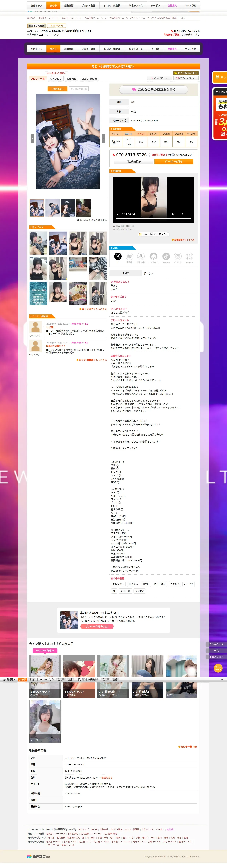
Task: Select おっぱい写真 (0) photo tab
Action: [x=79, y=89]
